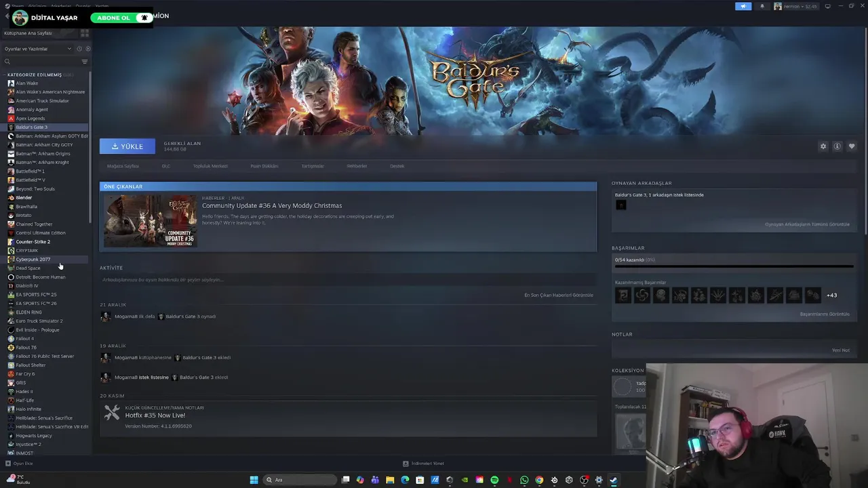868x488 pixels.
Task: Open the Destek tab
Action: (397, 166)
